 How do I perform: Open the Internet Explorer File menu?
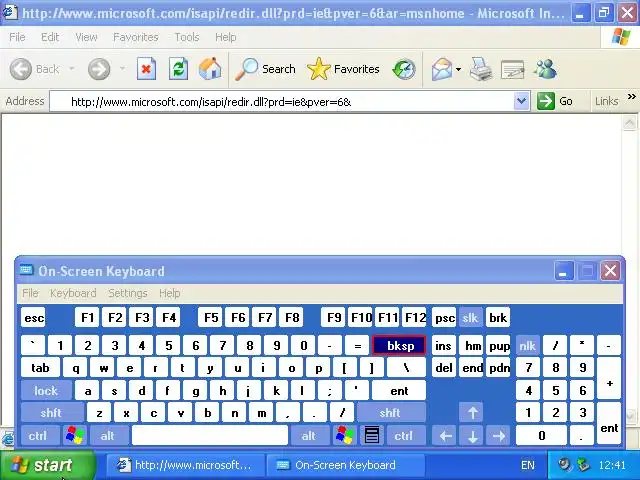point(17,37)
